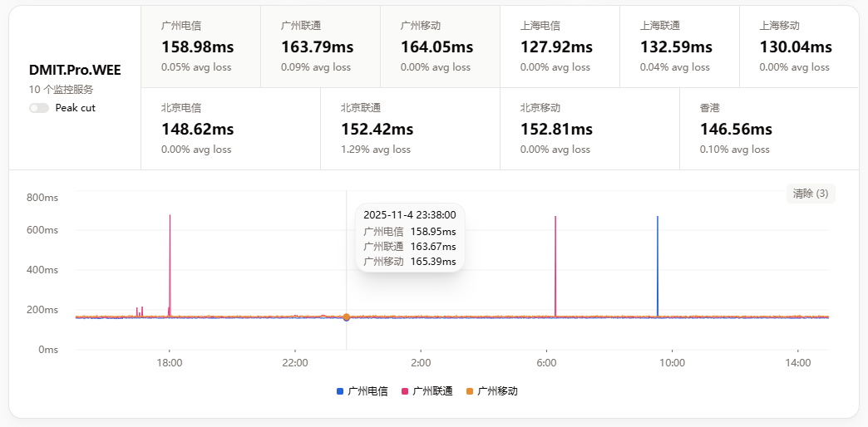Select the 北京电信 latency card
868x427 pixels.
click(x=230, y=129)
